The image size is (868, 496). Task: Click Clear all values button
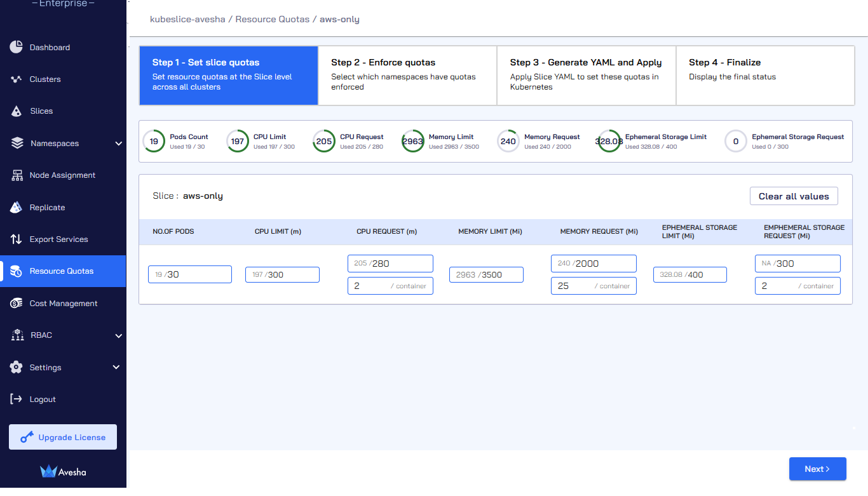(794, 196)
